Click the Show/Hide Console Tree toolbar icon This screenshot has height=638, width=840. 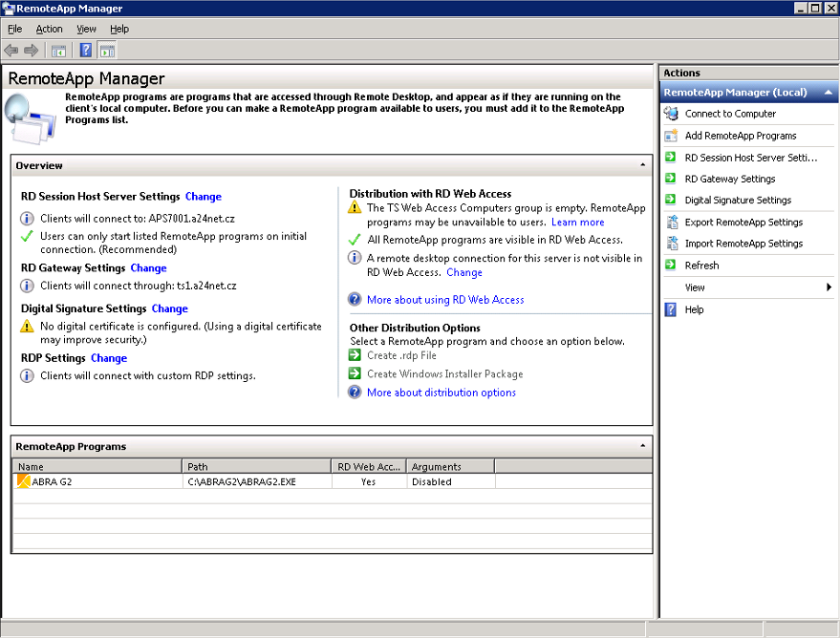(58, 51)
